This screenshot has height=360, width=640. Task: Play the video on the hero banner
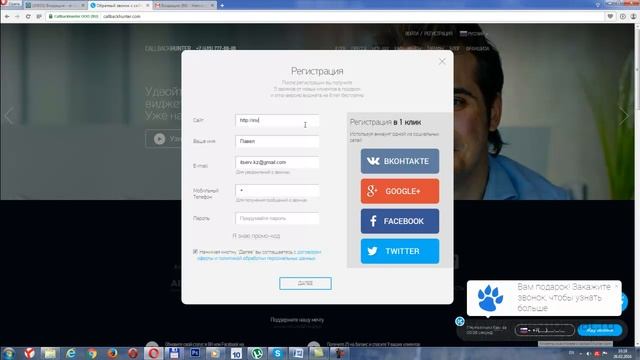coord(160,139)
